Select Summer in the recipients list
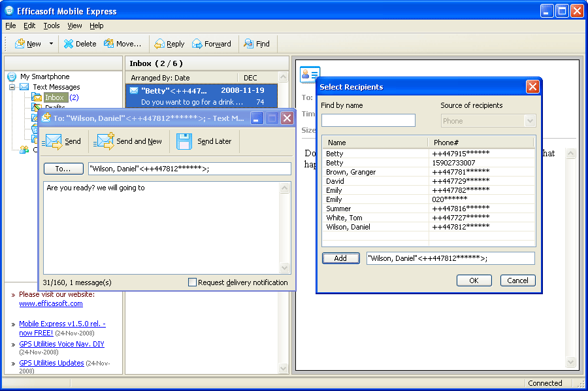 point(429,209)
